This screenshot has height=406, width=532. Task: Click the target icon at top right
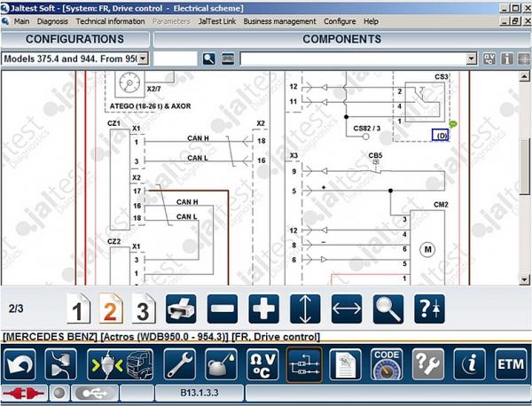tap(525, 59)
